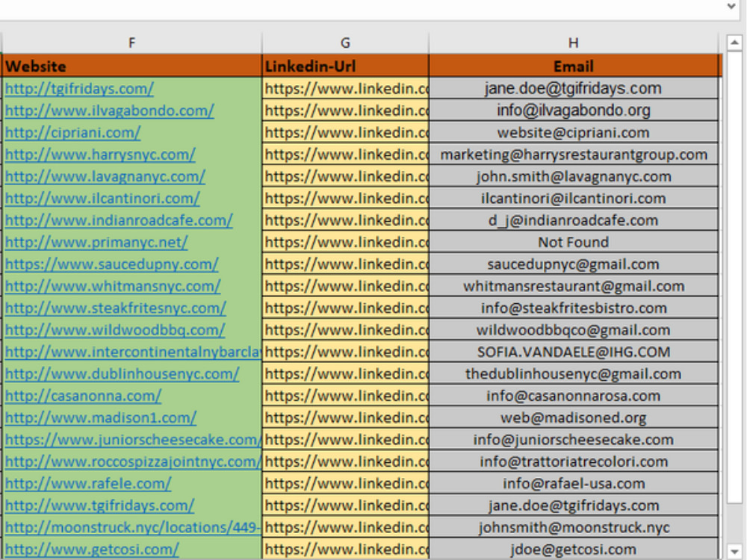The height and width of the screenshot is (560, 747).
Task: Select the Email header cell
Action: tap(575, 66)
